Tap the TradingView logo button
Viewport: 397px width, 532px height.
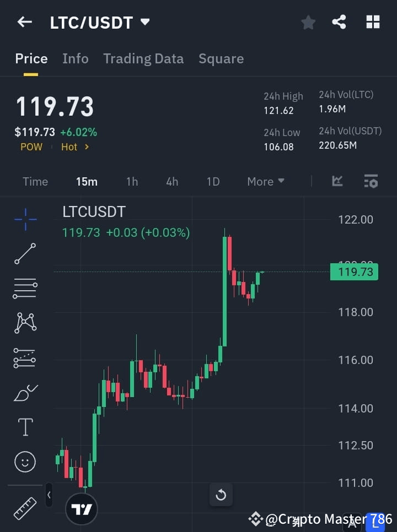click(82, 509)
